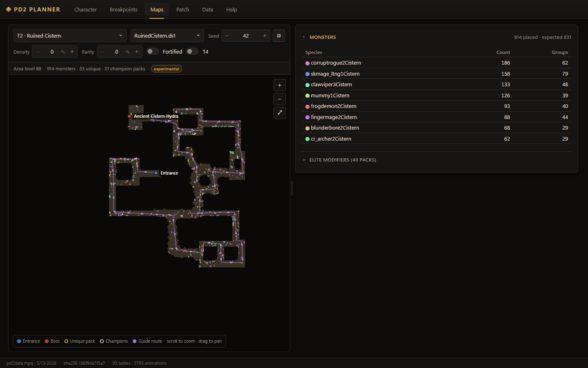Image resolution: width=588 pixels, height=368 pixels.
Task: Zoom out of the map view
Action: [x=280, y=99]
